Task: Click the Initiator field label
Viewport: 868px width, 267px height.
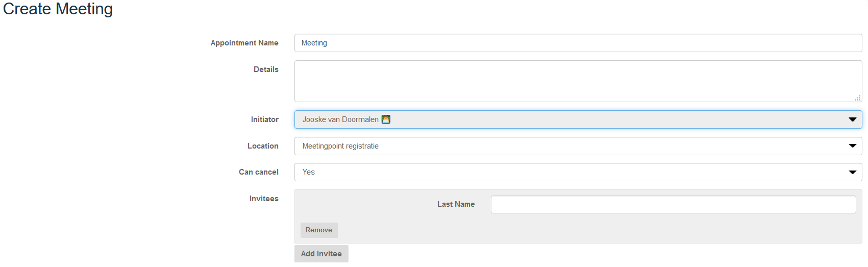Action: tap(264, 119)
